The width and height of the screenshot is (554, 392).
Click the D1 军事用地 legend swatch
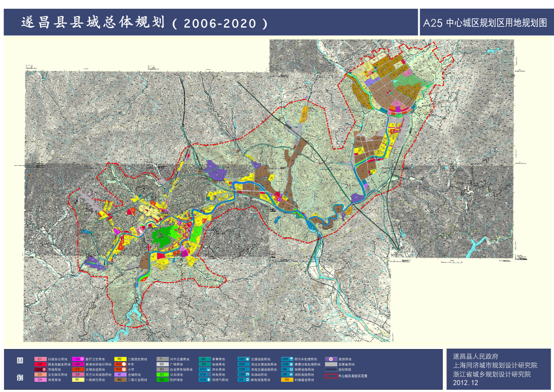[204, 359]
